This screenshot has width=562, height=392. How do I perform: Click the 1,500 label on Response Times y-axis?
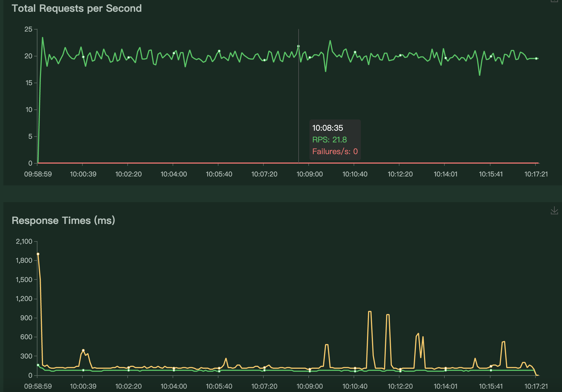point(24,279)
